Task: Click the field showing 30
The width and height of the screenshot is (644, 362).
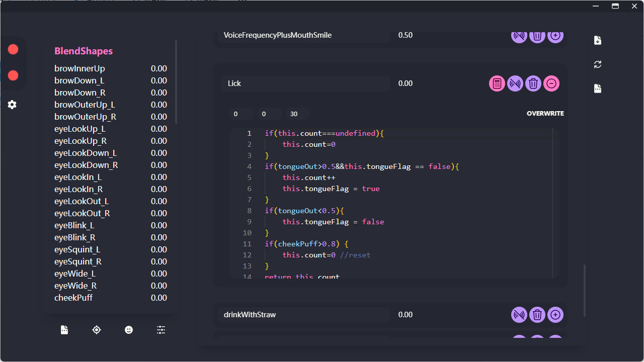Action: click(x=297, y=114)
